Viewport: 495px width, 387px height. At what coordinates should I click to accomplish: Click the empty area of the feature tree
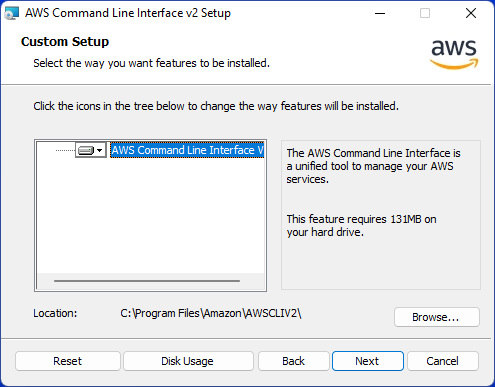pyautogui.click(x=151, y=216)
